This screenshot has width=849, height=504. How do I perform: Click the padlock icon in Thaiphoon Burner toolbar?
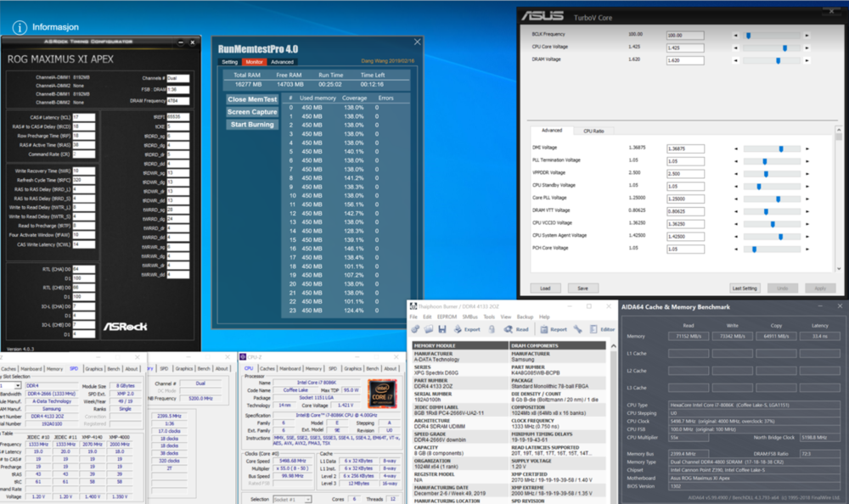tap(492, 329)
